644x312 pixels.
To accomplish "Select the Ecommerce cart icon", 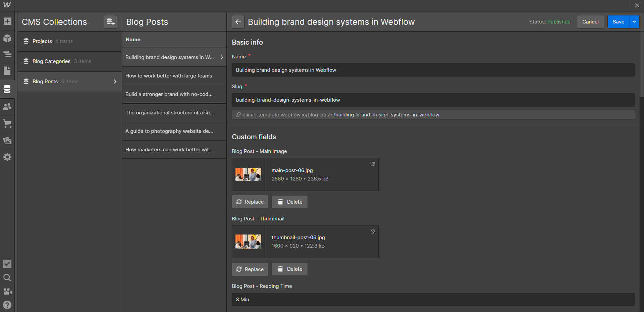I will 7,124.
